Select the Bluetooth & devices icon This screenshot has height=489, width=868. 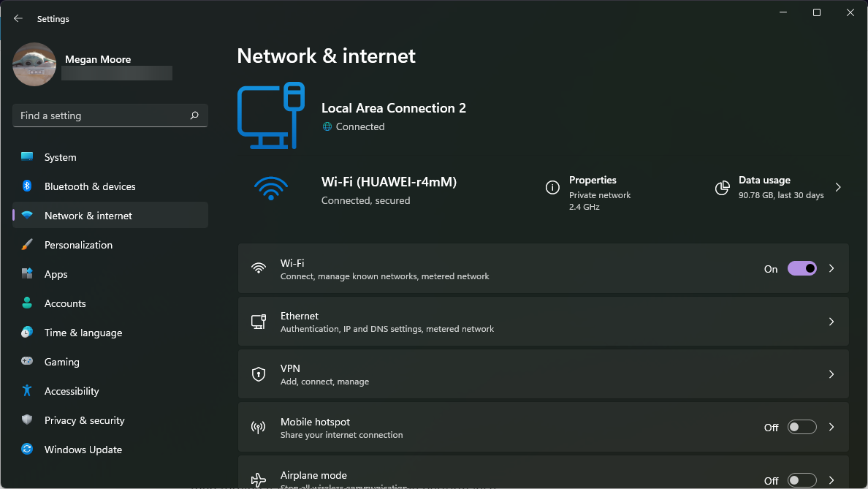[28, 186]
